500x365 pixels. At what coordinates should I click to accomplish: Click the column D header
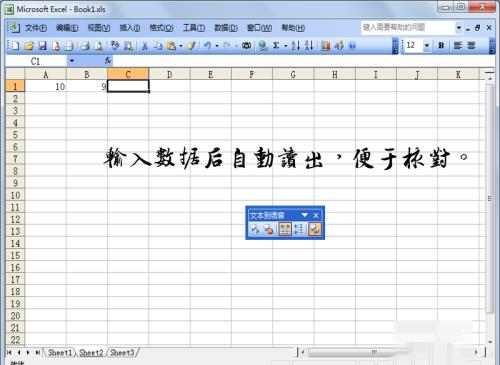(x=169, y=75)
